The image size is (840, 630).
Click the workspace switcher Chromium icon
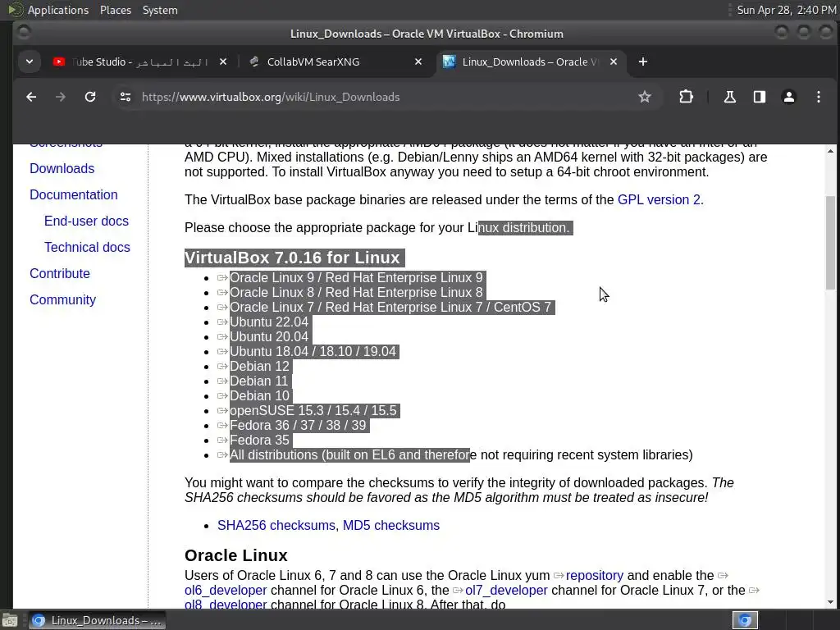pyautogui.click(x=745, y=620)
